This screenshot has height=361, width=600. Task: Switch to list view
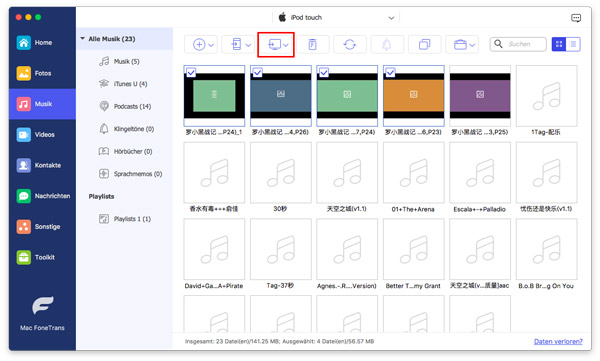pyautogui.click(x=573, y=44)
